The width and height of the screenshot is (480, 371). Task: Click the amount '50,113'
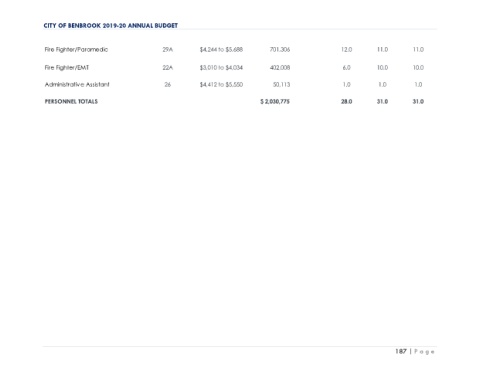click(282, 85)
